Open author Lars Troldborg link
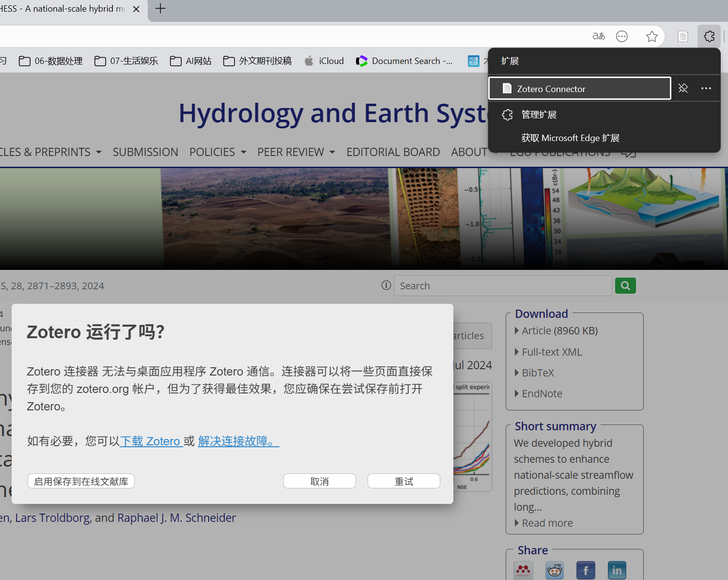This screenshot has width=728, height=580. (52, 518)
